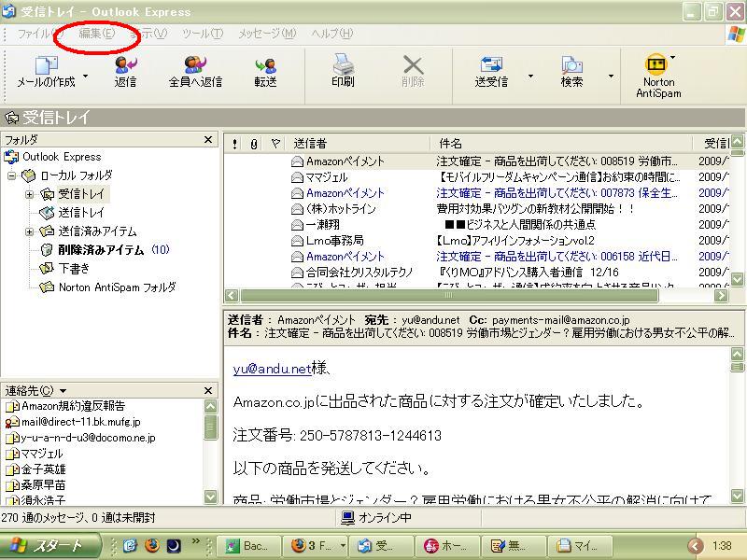This screenshot has width=747, height=560.
Task: Sort by priority exclamation column header
Action: coord(235,144)
